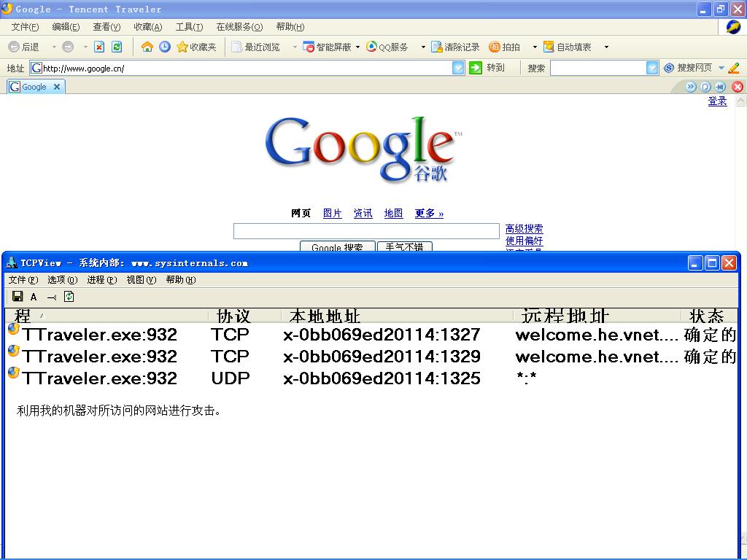Image resolution: width=747 pixels, height=560 pixels.
Task: Open the browser 工具(T) menu
Action: pyautogui.click(x=189, y=27)
